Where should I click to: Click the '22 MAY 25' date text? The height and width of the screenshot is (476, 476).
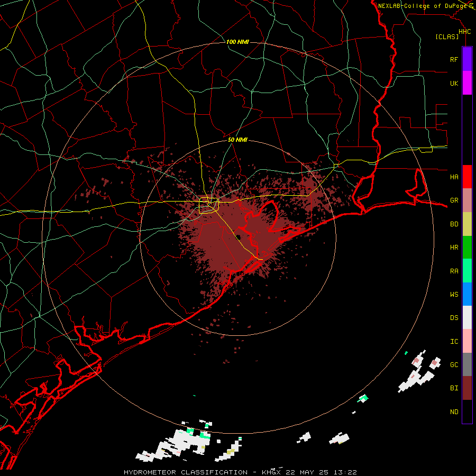tap(307, 472)
